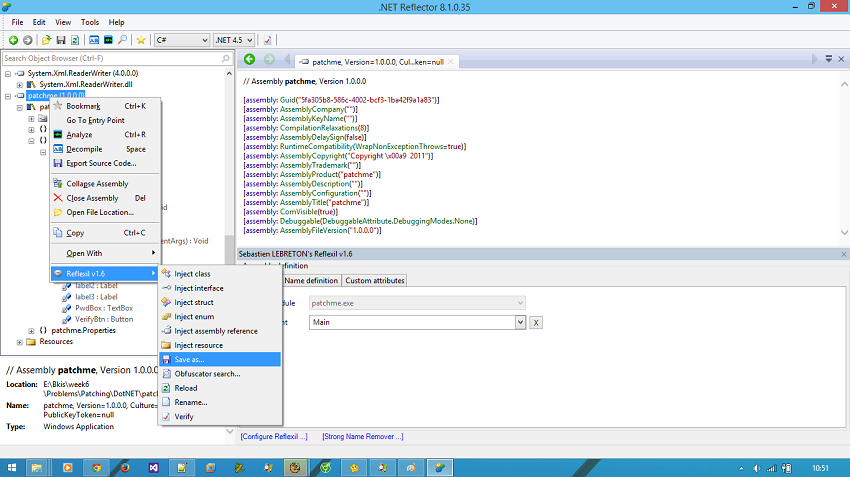Image resolution: width=850 pixels, height=477 pixels.
Task: Open the Tools menu
Action: coord(90,22)
